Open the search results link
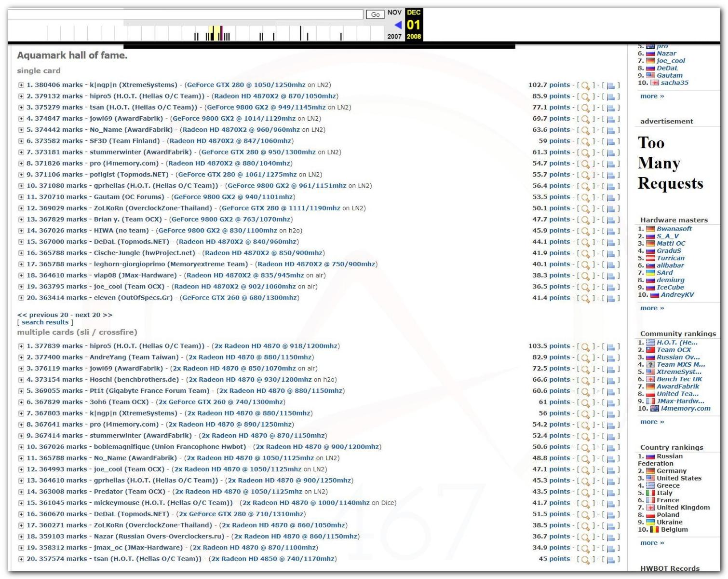The image size is (728, 579). click(45, 322)
